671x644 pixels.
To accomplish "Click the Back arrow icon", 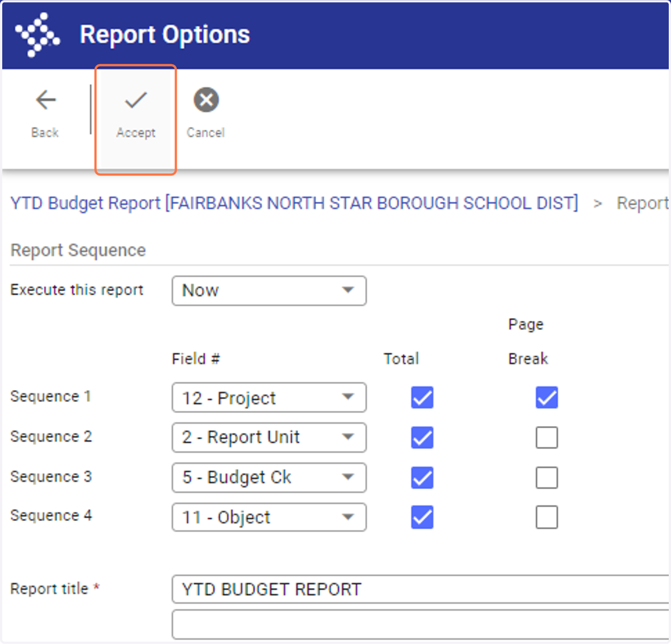I will click(x=45, y=101).
